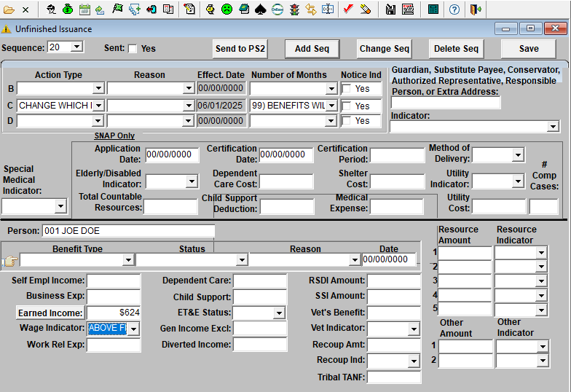571x392 pixels.
Task: Click the black X toolbar icon
Action: tap(25, 10)
